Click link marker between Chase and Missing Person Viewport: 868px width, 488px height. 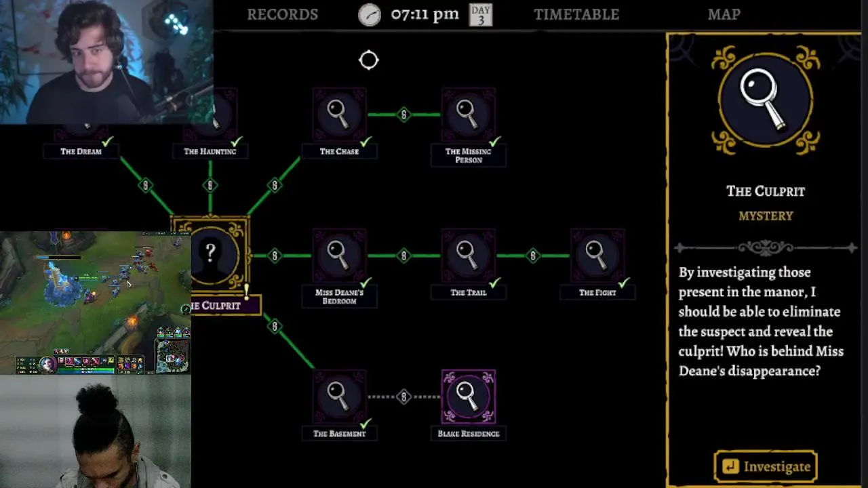[x=403, y=115]
